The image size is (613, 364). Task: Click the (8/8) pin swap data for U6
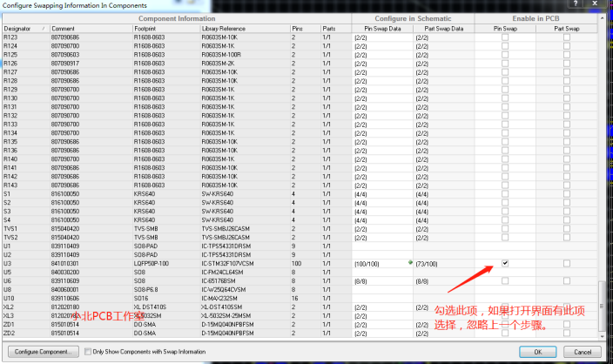point(382,281)
